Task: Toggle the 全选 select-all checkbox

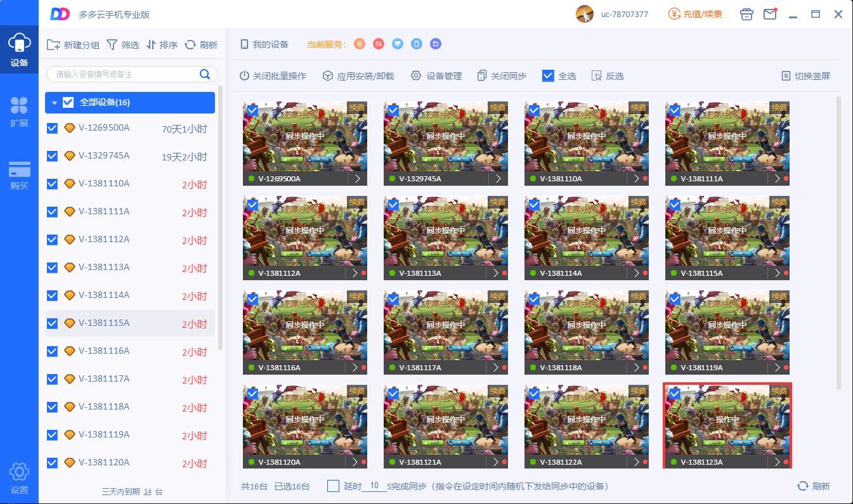Action: [x=549, y=76]
